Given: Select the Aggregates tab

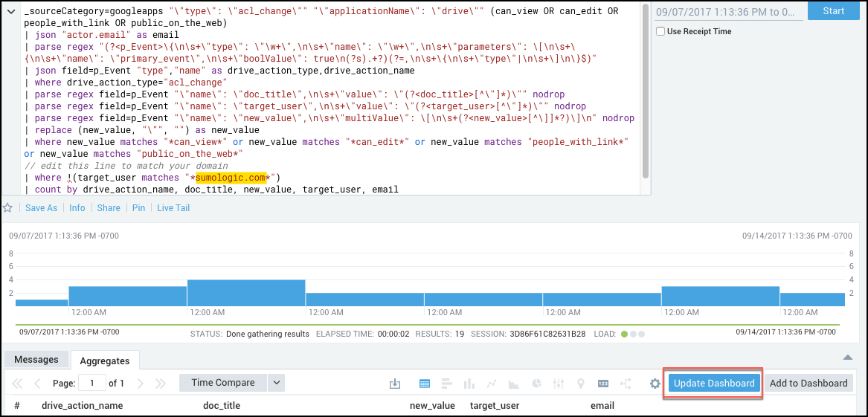Looking at the screenshot, I should (105, 361).
